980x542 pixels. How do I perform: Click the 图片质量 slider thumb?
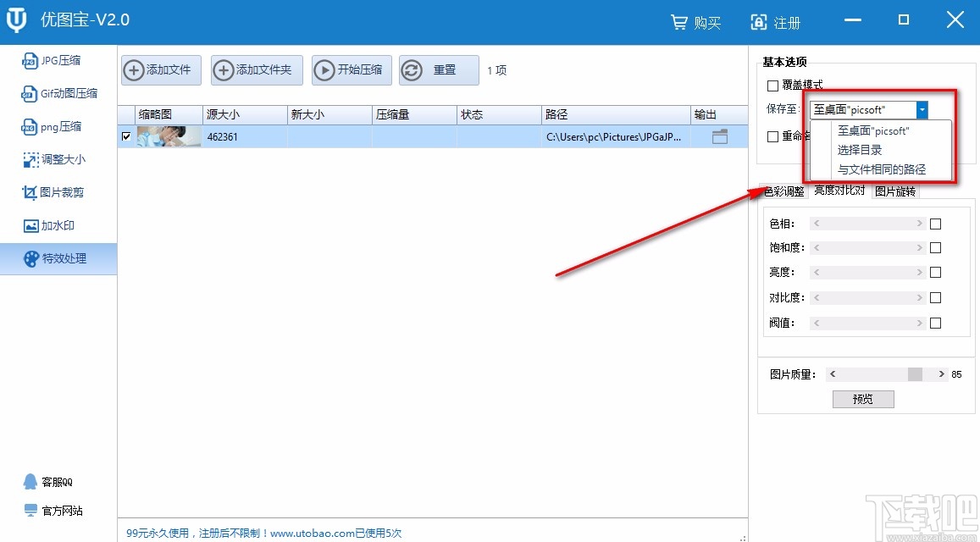[915, 373]
